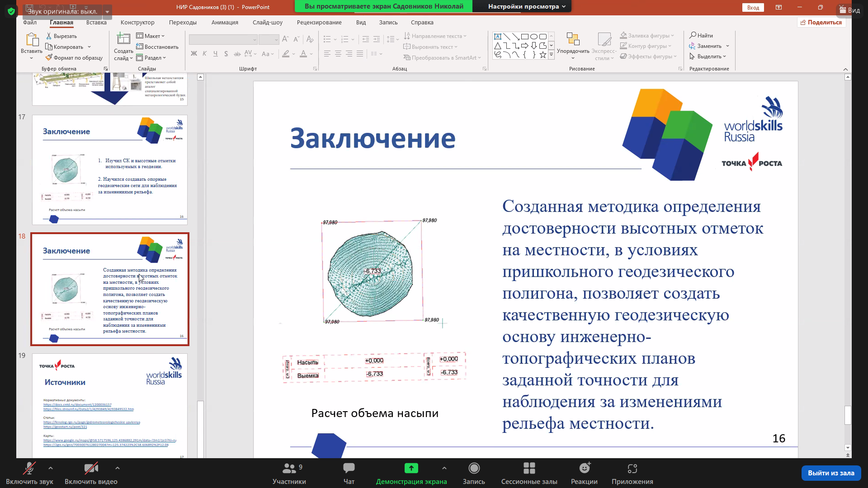868x488 pixels.
Task: Expand audio options arrow next to microphone
Action: 51,468
